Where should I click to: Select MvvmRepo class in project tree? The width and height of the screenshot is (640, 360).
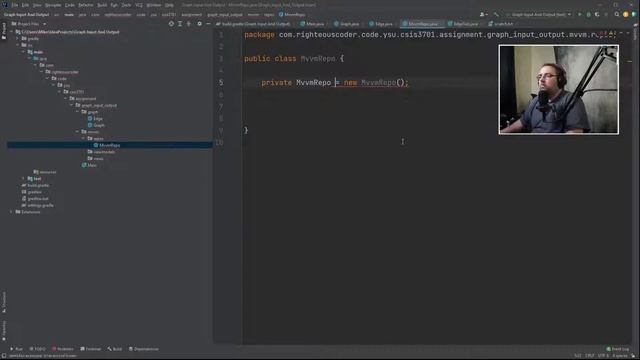[107, 145]
